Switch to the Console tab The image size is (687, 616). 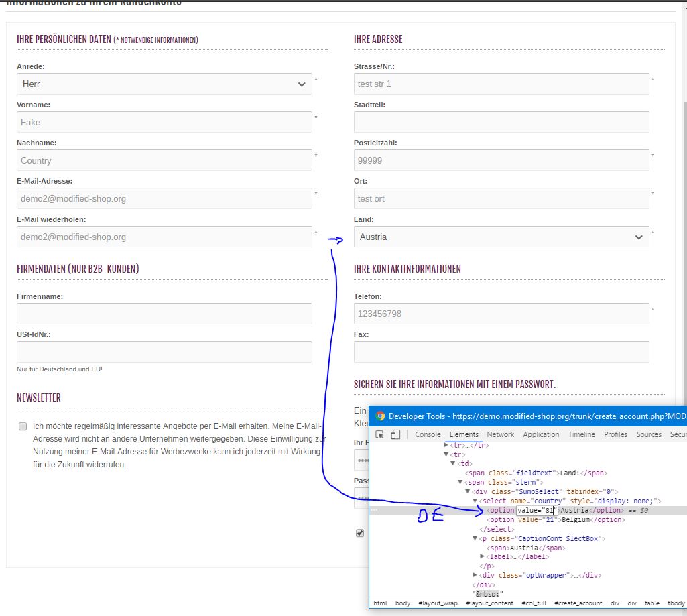pos(428,434)
